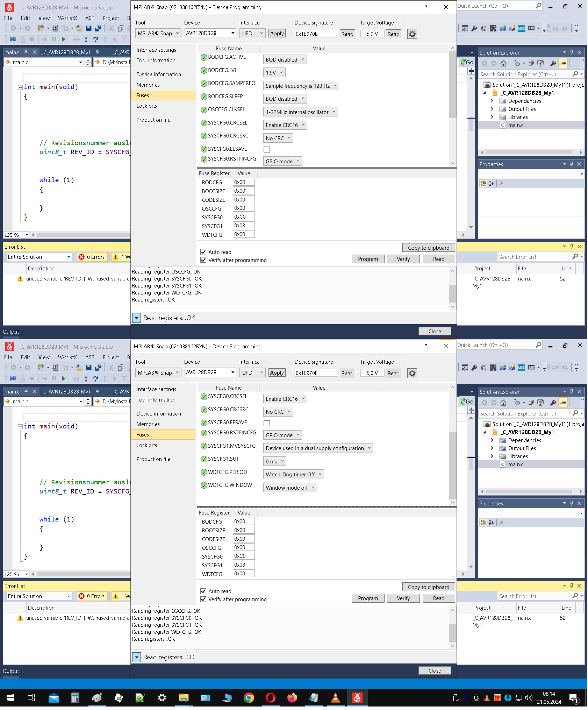Click Read next to Device signature, top screenshot
The image size is (588, 710).
coord(347,34)
